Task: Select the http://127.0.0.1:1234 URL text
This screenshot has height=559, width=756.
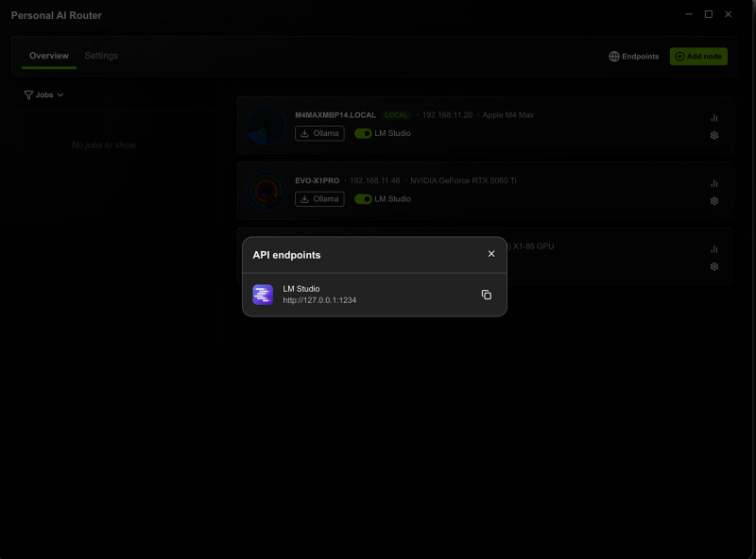Action: tap(319, 300)
